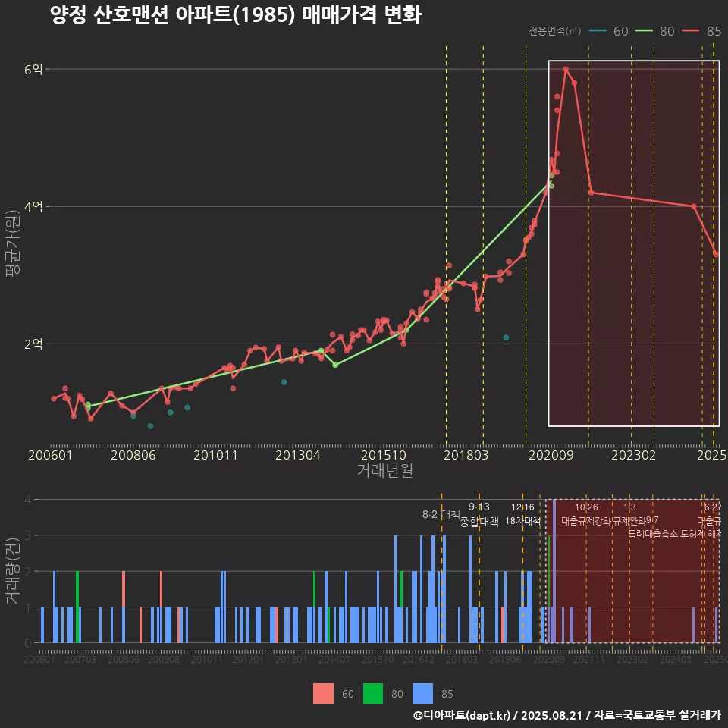
Task: Click 201906 on the volume chart x-axis
Action: coord(505,659)
